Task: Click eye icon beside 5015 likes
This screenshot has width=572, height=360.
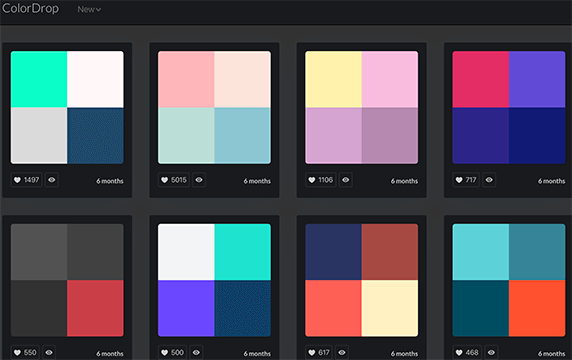Action: [199, 180]
